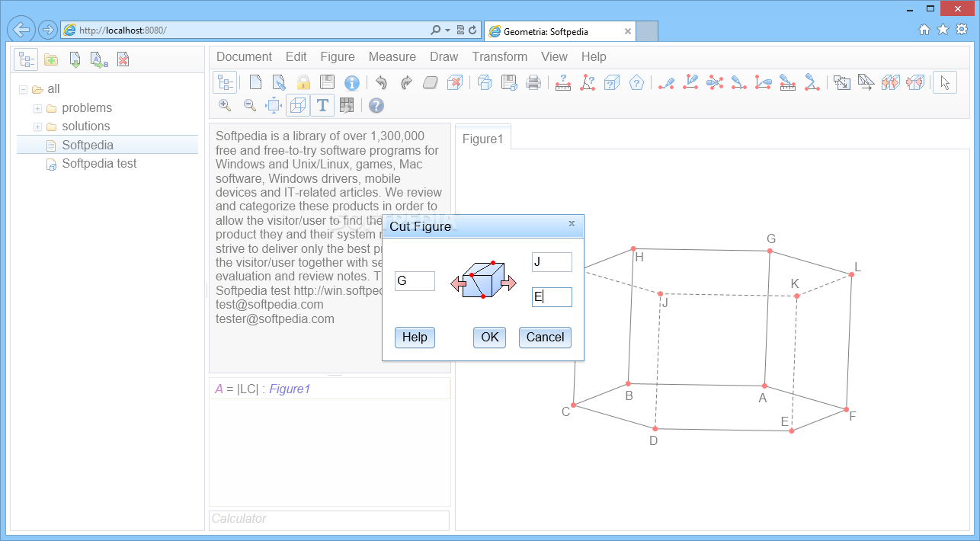Click the padlock icon in toolbar
980x541 pixels.
pyautogui.click(x=303, y=82)
